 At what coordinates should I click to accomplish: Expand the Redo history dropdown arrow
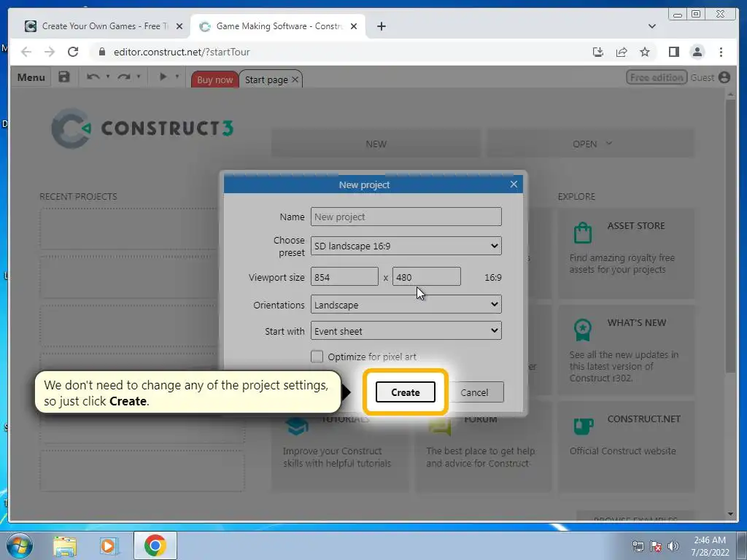(x=139, y=77)
